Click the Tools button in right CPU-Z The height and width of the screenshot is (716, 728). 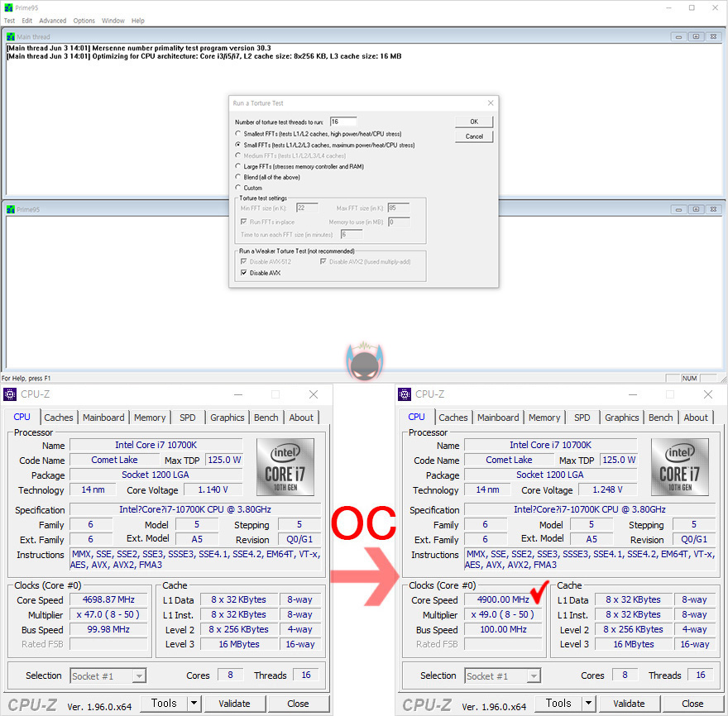pos(558,704)
